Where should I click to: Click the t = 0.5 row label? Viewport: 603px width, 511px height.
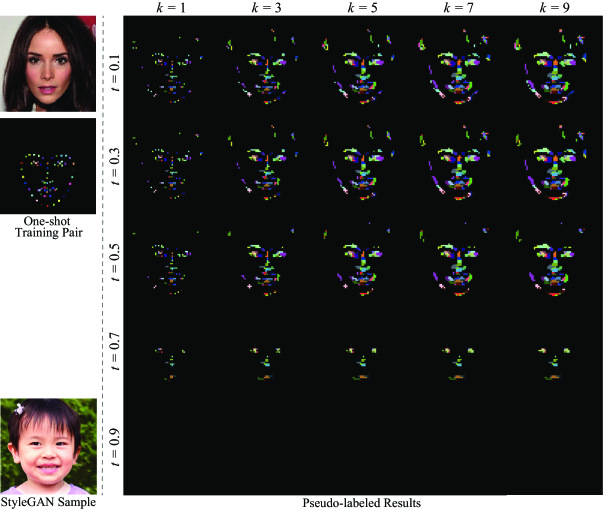click(x=115, y=262)
